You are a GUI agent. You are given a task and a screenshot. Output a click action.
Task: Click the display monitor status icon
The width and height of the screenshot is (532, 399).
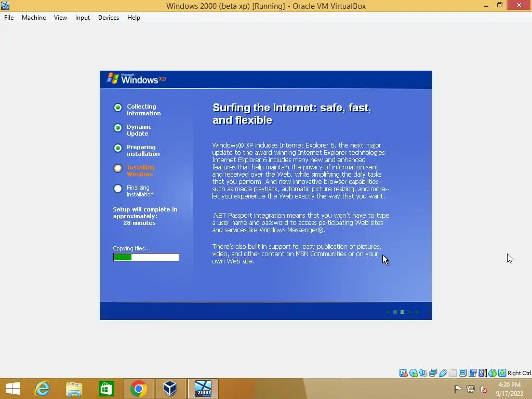tap(462, 373)
